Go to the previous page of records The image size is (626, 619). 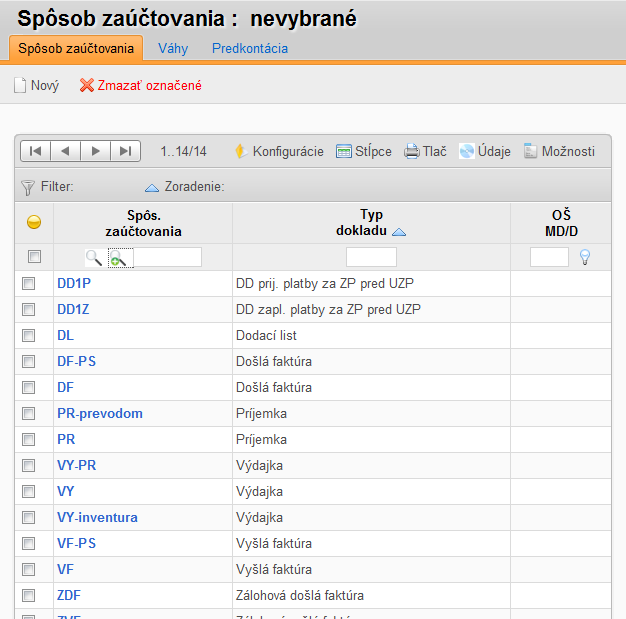[x=65, y=151]
